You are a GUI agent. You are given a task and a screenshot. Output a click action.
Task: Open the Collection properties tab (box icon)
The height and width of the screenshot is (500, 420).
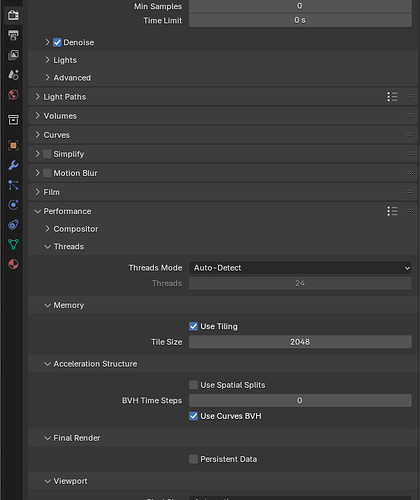pos(13,119)
